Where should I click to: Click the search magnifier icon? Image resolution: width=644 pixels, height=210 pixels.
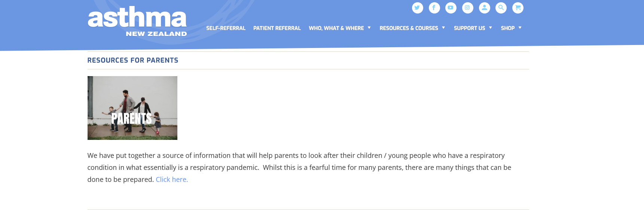click(x=501, y=8)
